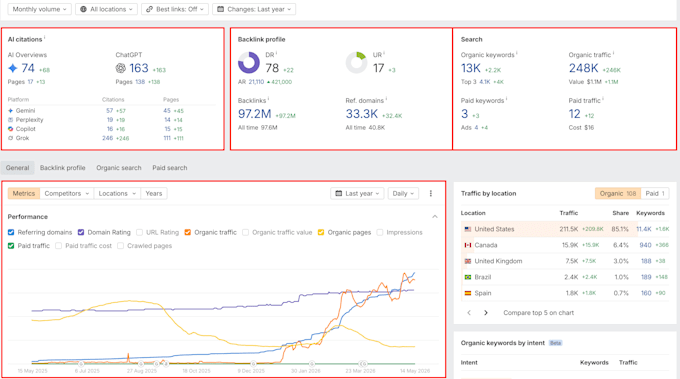Click the United Kingdom flag icon

point(468,261)
